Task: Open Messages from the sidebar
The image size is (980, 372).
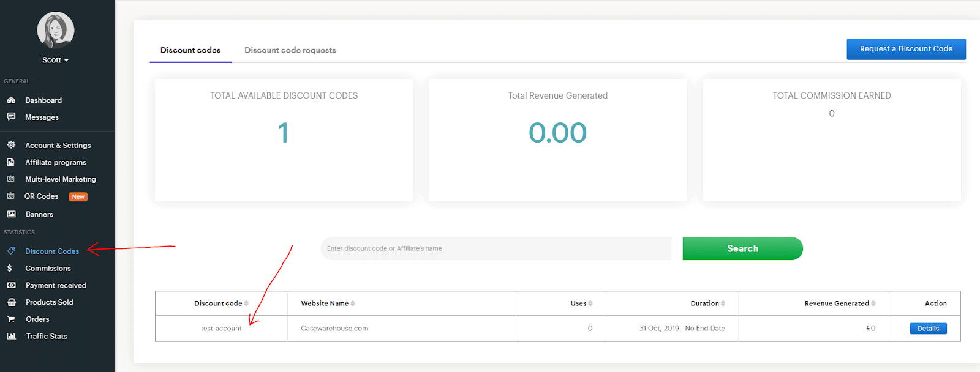Action: (x=42, y=117)
